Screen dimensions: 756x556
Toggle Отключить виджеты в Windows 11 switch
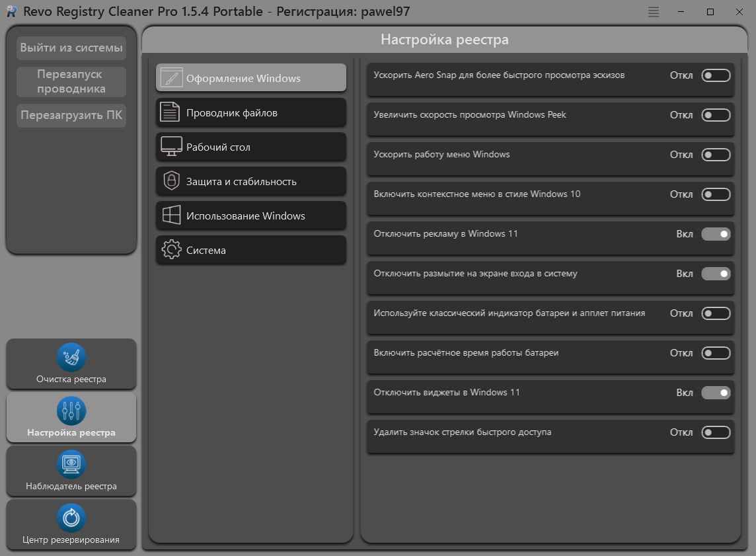tap(716, 393)
